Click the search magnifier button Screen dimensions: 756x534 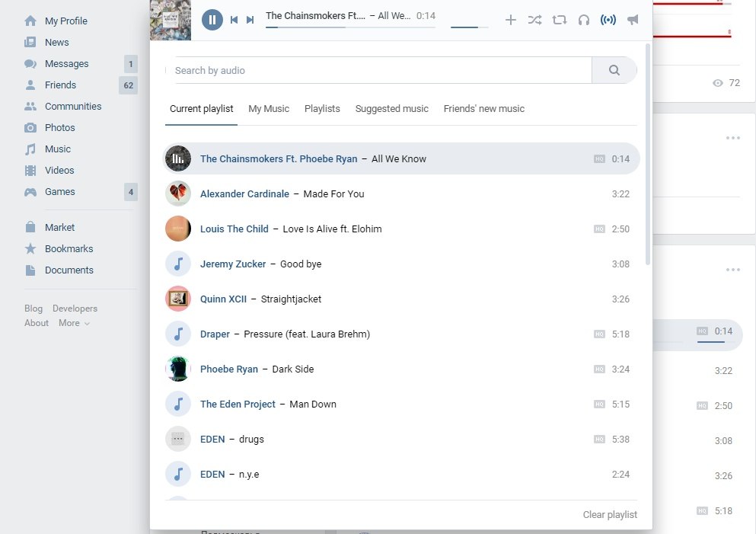coord(614,70)
